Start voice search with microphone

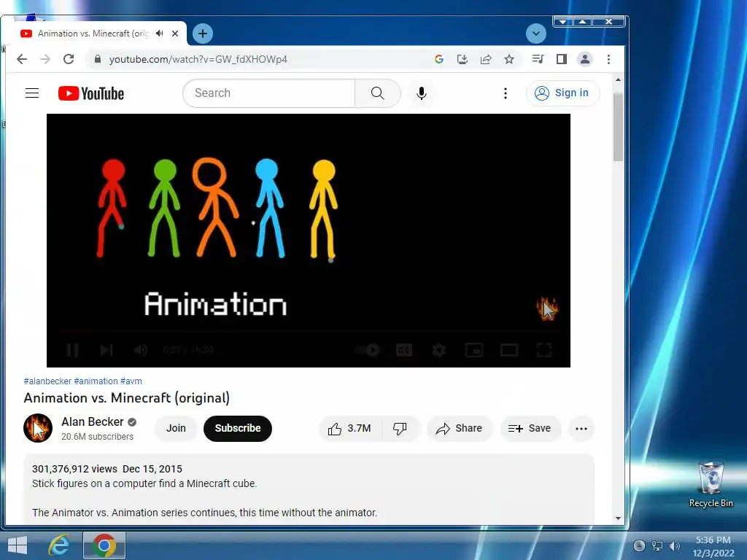point(421,93)
